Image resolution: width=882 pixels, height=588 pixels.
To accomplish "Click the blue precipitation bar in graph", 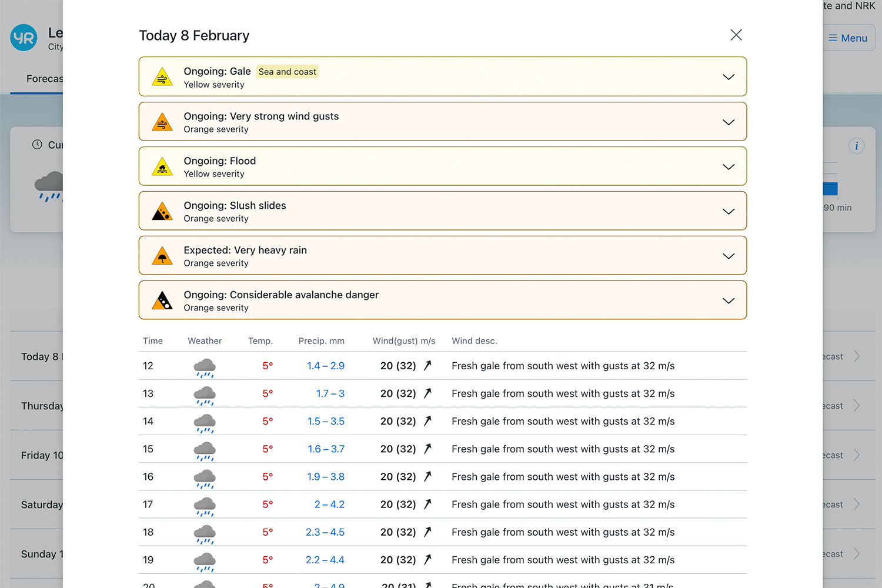I will [830, 189].
